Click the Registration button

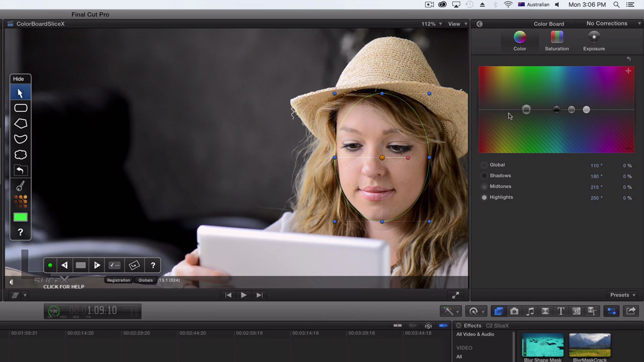click(x=119, y=281)
